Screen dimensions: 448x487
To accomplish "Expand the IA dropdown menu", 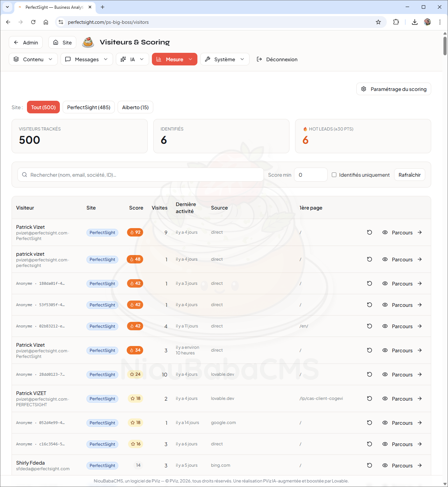I will (x=132, y=59).
